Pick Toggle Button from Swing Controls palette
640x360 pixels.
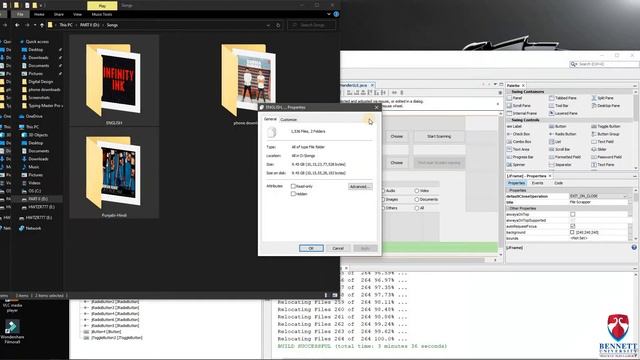[606, 127]
